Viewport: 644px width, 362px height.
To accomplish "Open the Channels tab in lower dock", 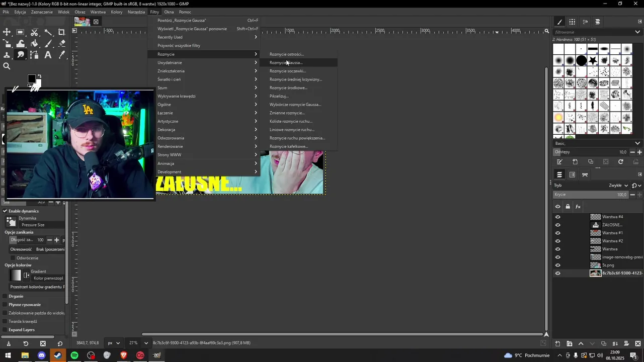I will click(x=572, y=174).
